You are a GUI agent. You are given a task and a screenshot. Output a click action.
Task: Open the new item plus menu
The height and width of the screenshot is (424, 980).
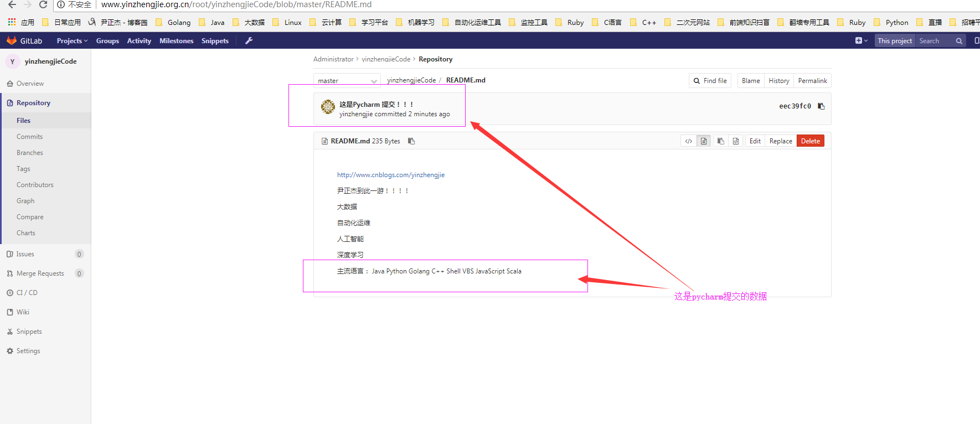click(861, 40)
